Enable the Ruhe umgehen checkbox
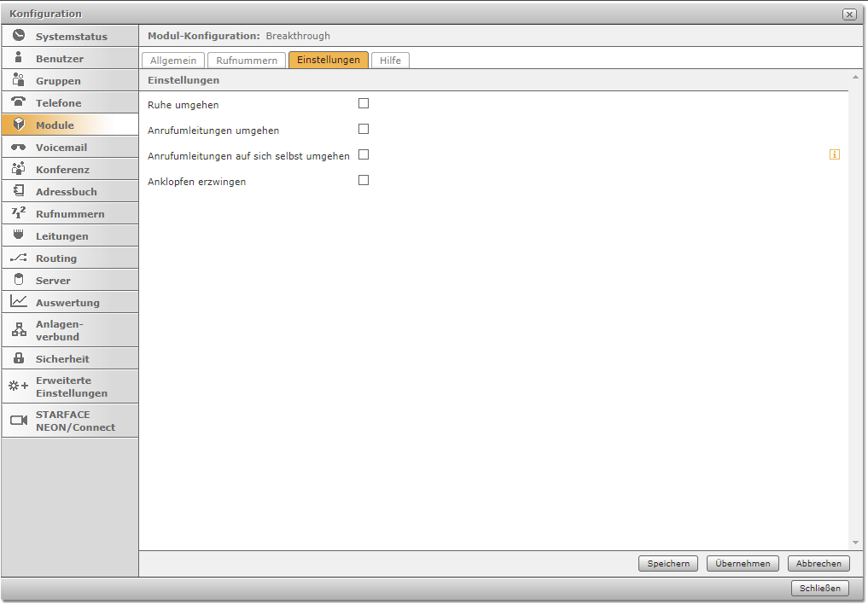The image size is (868, 604). click(x=364, y=103)
